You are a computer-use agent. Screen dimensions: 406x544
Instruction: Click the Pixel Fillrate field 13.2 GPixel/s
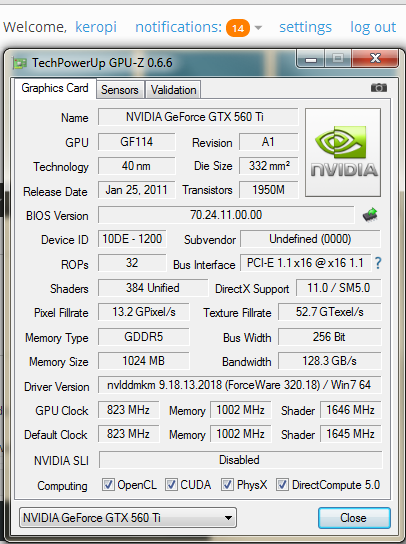pos(144,312)
